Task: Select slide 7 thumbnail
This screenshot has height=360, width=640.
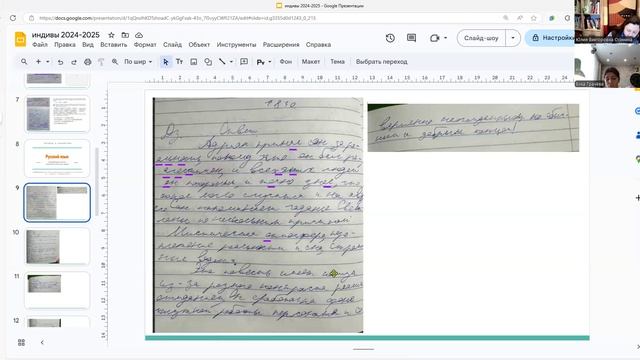Action: click(x=57, y=114)
